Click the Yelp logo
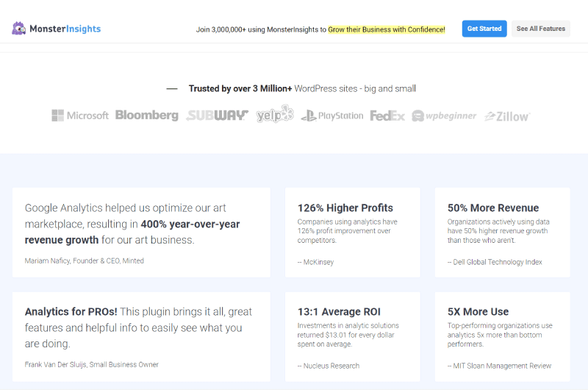Viewport: 588px width, 390px height. (275, 114)
